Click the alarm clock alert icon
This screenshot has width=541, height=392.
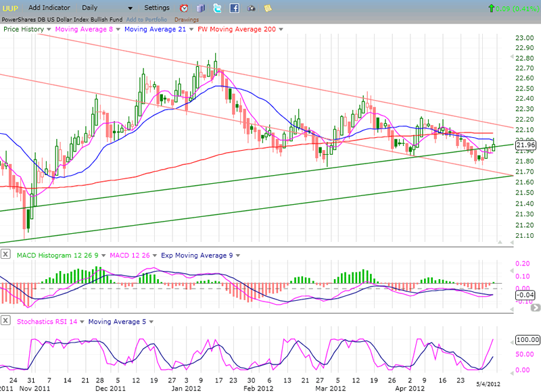(185, 8)
